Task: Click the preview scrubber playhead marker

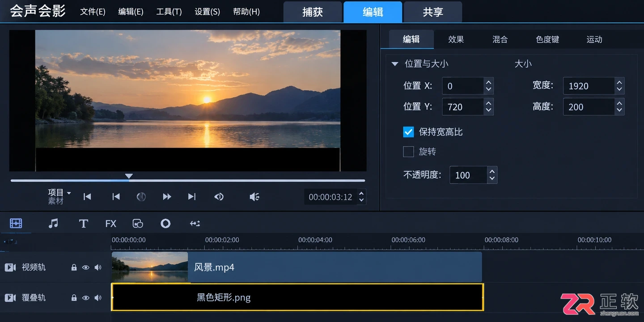Action: tap(129, 176)
